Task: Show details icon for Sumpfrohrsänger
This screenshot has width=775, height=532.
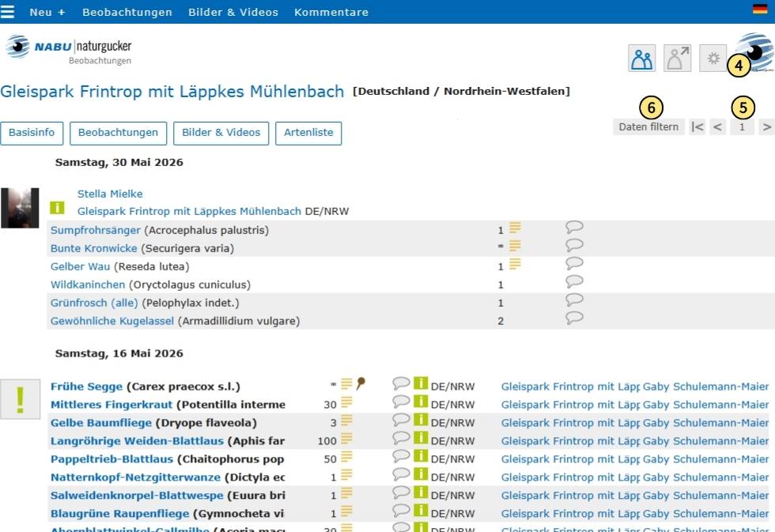Action: (x=515, y=228)
